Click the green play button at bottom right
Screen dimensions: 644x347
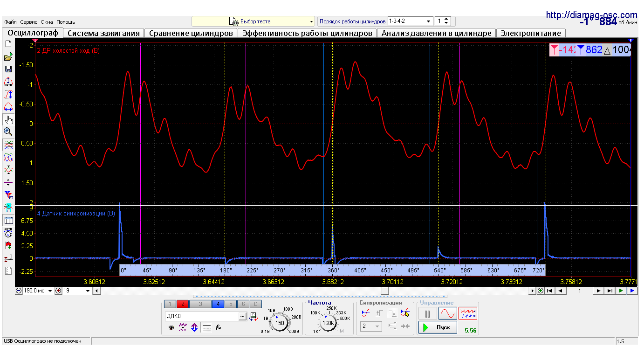pyautogui.click(x=621, y=291)
